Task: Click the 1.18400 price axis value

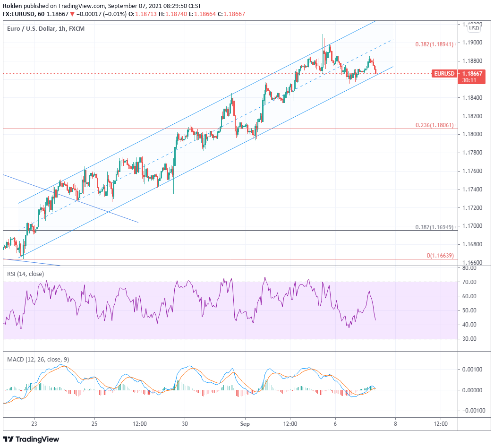Action: coord(472,98)
